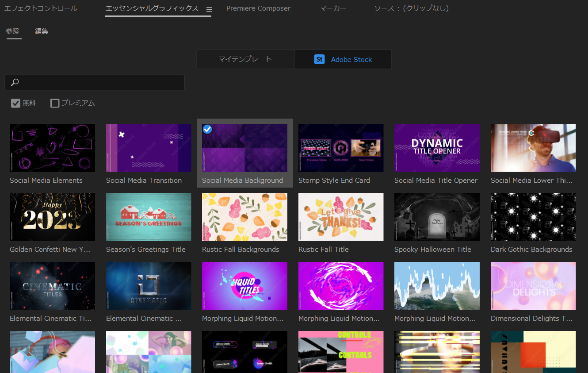This screenshot has width=588, height=373.
Task: Open the Premiere Composer tab
Action: pos(258,8)
